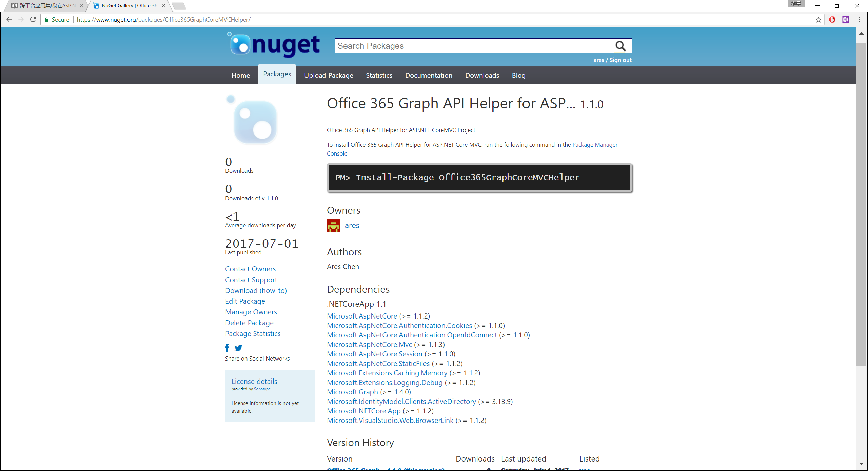Viewport: 868px width, 471px height.
Task: Click the Packages tab in navigation
Action: point(276,75)
